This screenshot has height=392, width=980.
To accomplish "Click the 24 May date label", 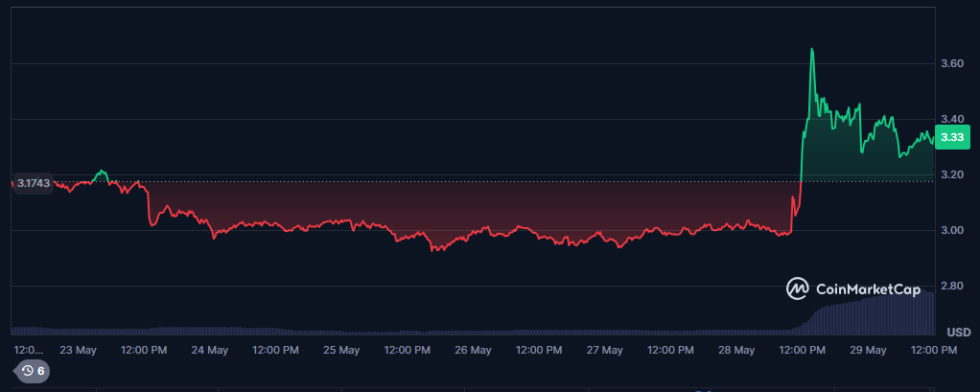I will click(x=209, y=351).
